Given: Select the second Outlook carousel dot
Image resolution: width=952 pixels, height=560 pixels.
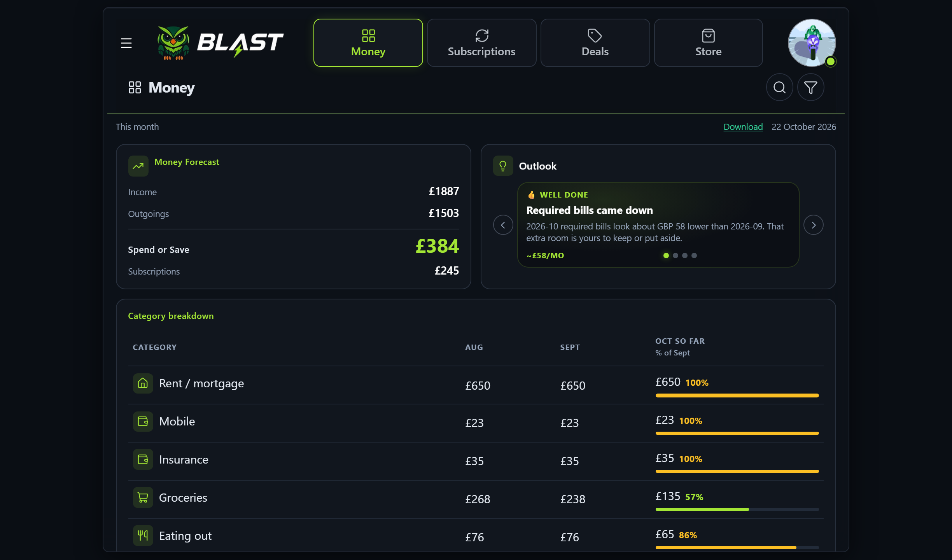Looking at the screenshot, I should point(675,255).
